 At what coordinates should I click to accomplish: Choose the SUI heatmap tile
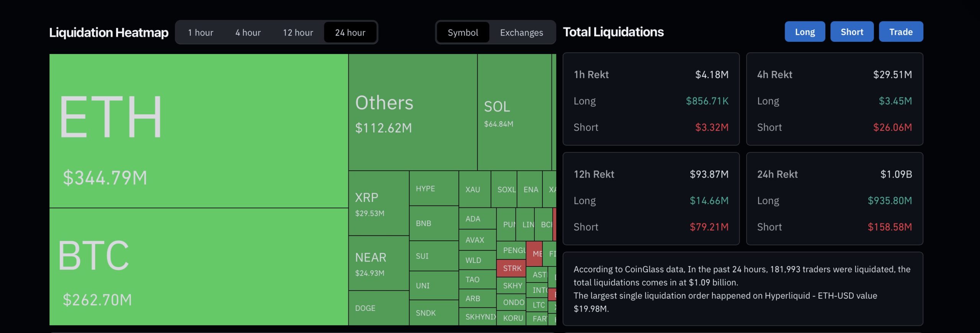[434, 256]
